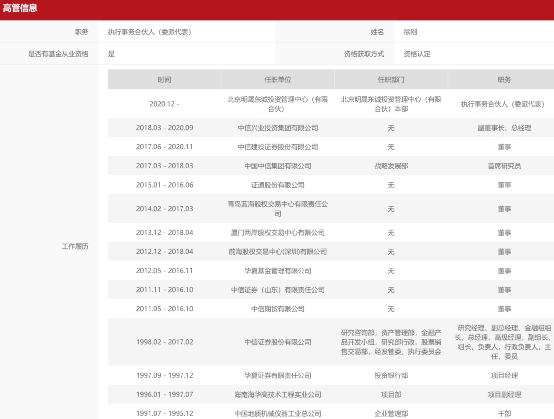Click department cell ending '本部' in 2020.12 row

[391, 104]
